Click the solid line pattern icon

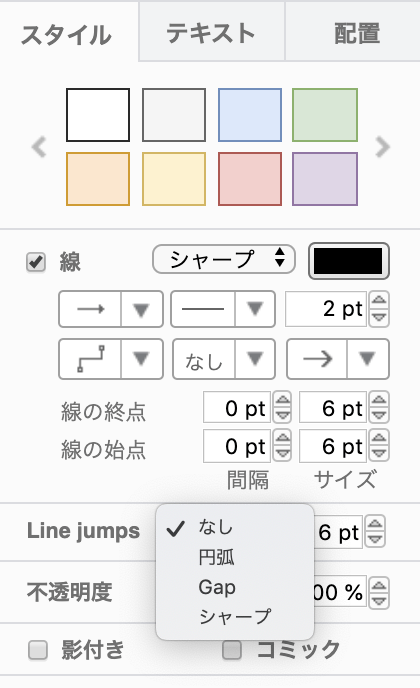(x=203, y=309)
